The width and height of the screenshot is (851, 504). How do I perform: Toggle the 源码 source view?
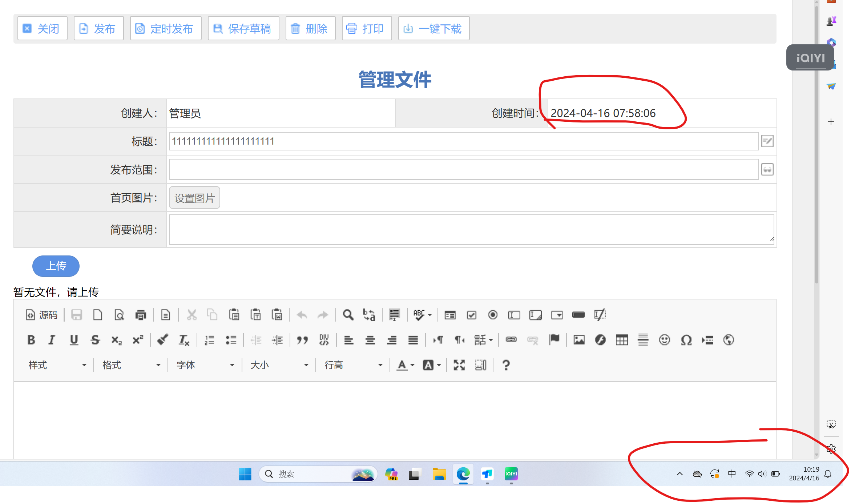click(x=42, y=315)
